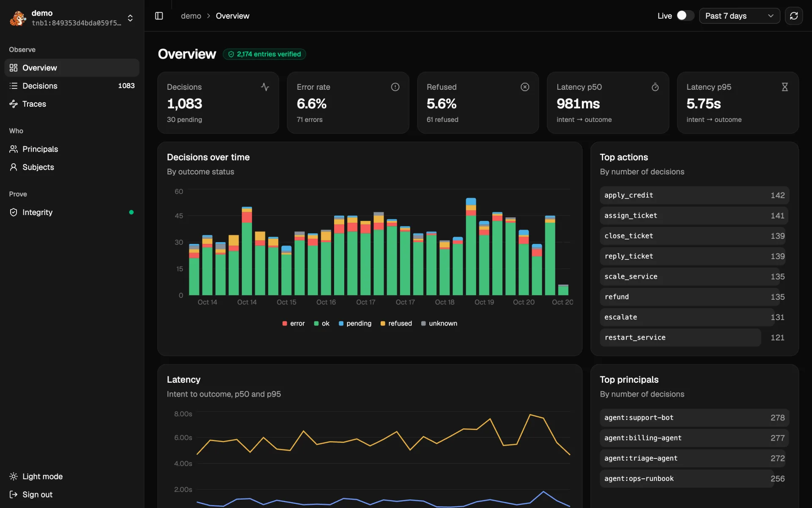Click the demo breadcrumb link
Image resolution: width=812 pixels, height=508 pixels.
coord(191,16)
